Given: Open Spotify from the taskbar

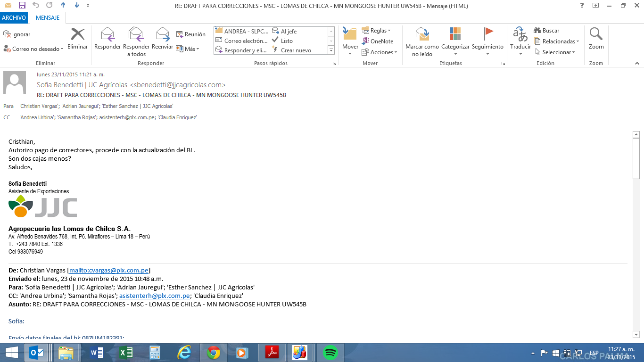Looking at the screenshot, I should tap(330, 353).
